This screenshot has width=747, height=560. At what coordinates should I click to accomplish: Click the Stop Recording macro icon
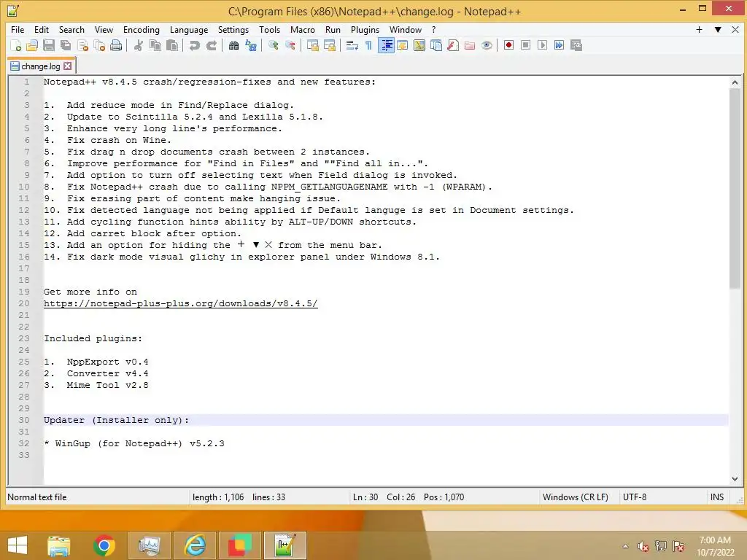tap(525, 45)
